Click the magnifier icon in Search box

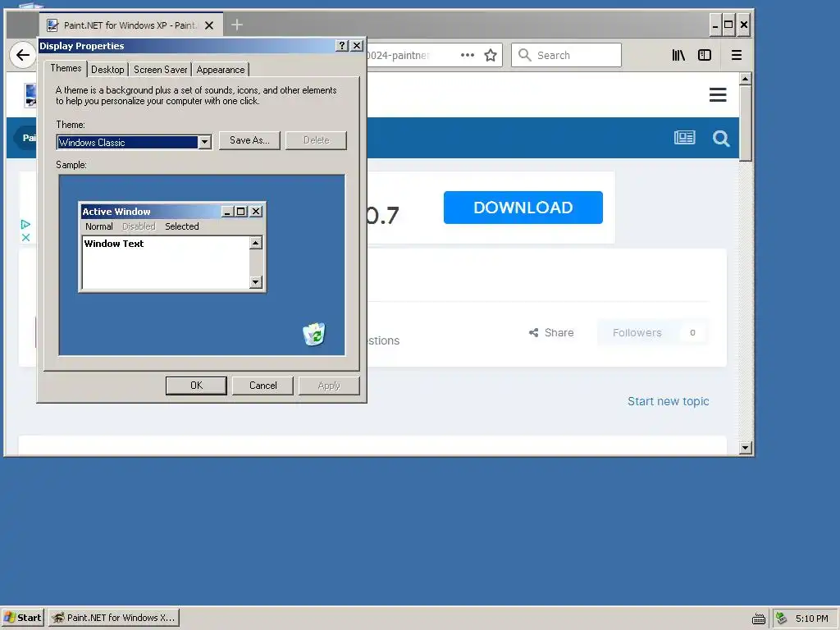click(525, 55)
